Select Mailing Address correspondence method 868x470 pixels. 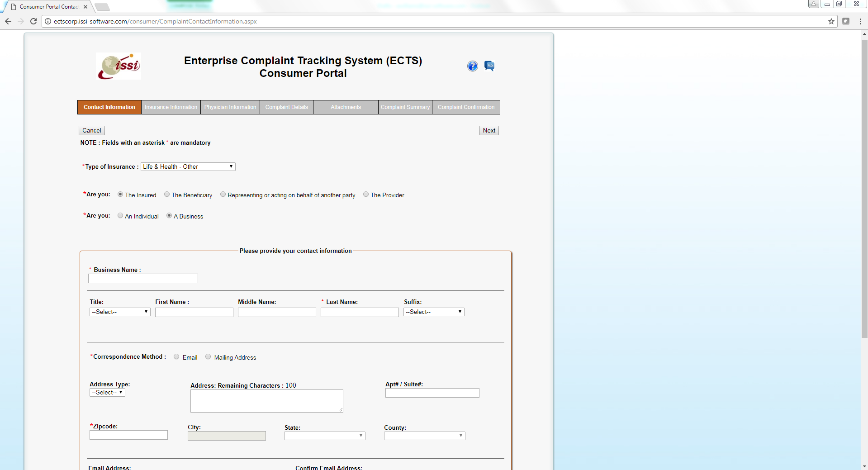[208, 357]
